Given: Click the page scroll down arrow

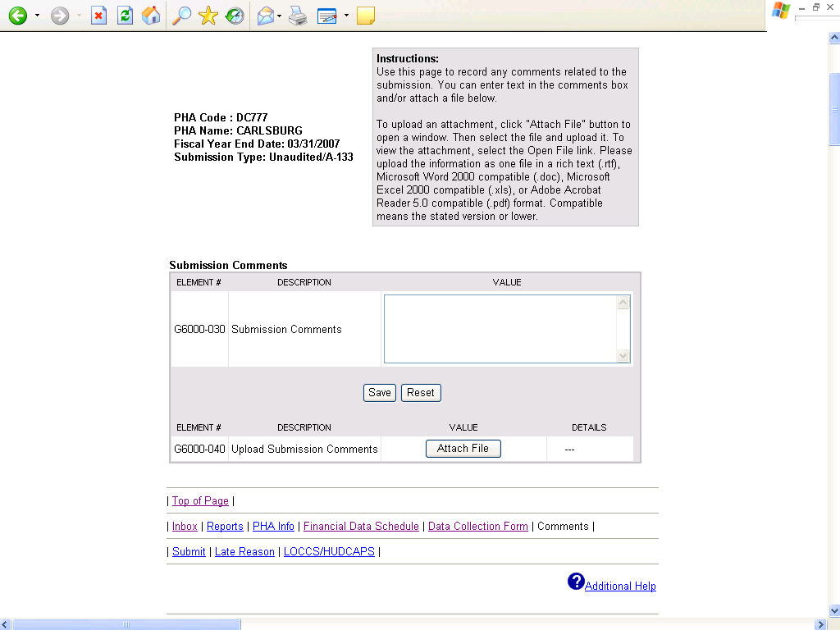Looking at the screenshot, I should tap(834, 610).
